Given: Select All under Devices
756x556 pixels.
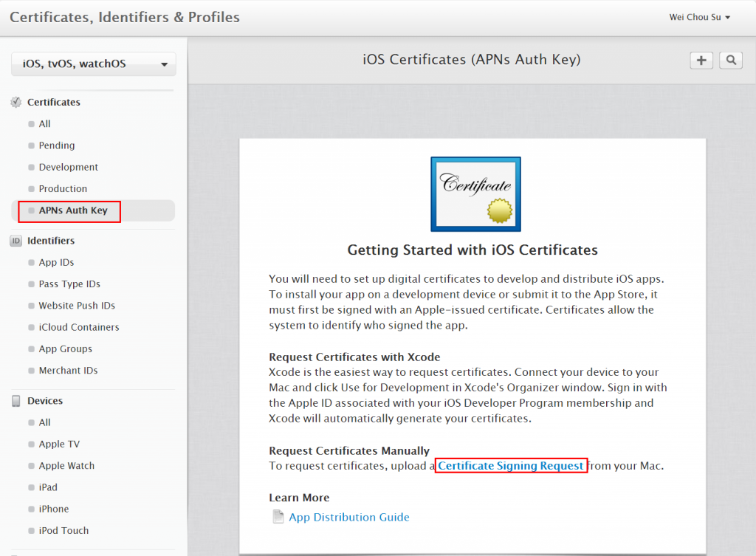Looking at the screenshot, I should pyautogui.click(x=44, y=422).
